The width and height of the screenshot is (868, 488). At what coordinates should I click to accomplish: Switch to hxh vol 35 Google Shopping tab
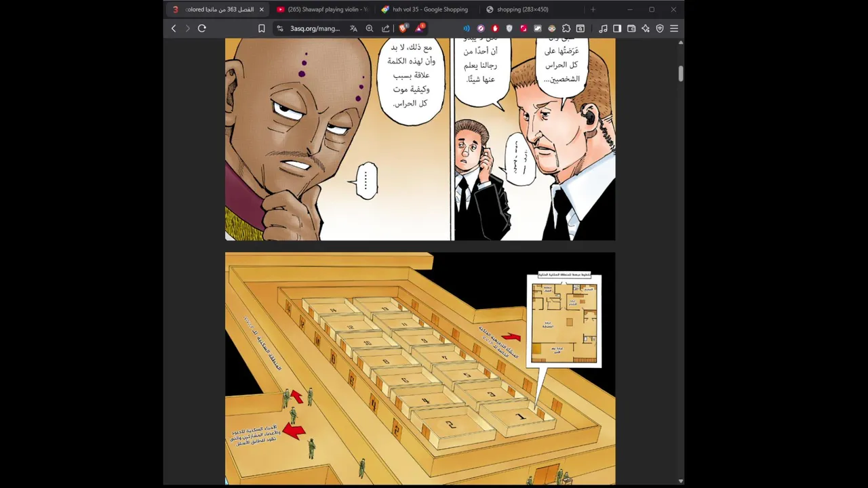[x=426, y=9]
